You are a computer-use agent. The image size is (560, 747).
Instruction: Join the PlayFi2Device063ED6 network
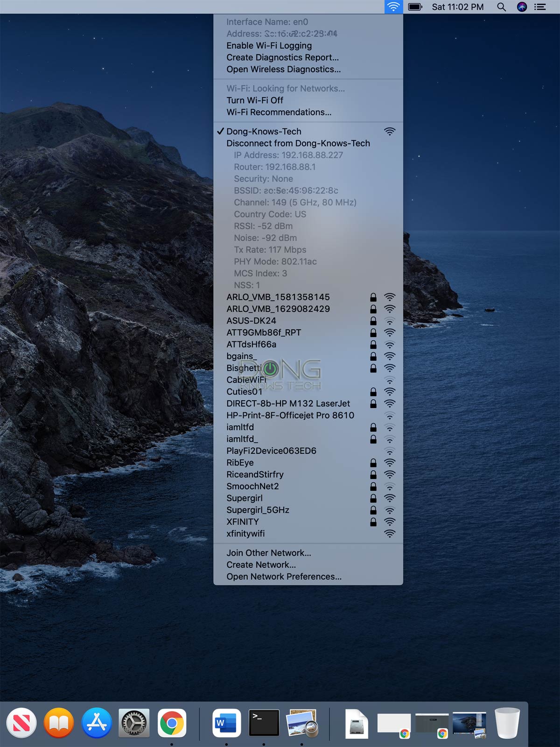(x=308, y=451)
